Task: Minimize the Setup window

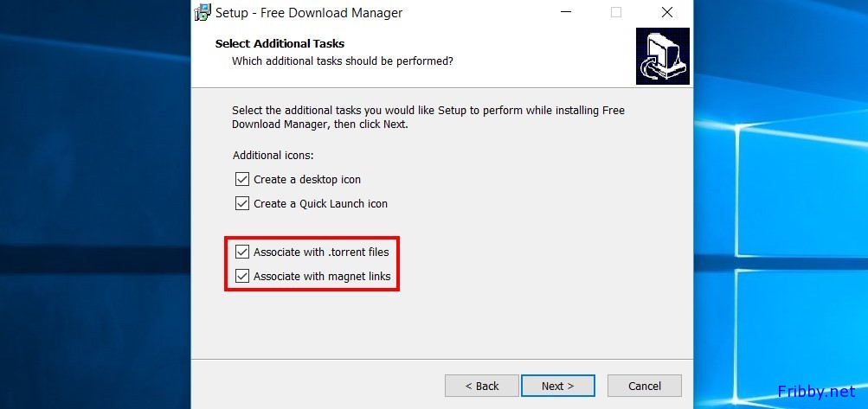Action: coord(564,12)
